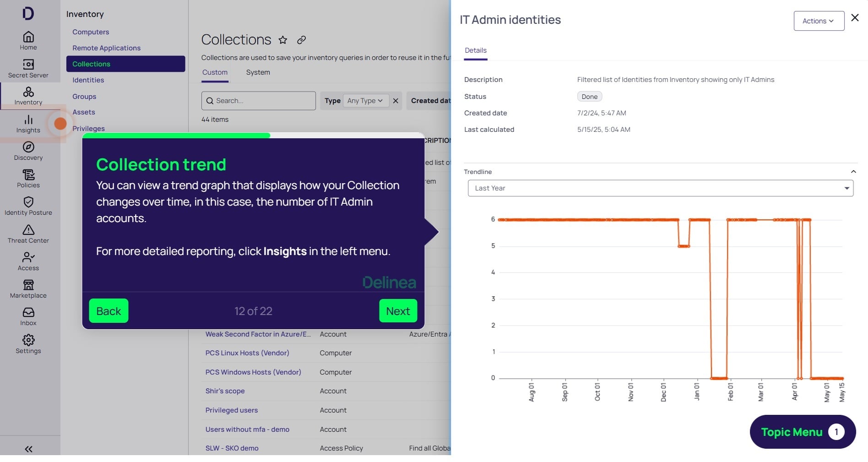Open the Actions dropdown

point(819,21)
